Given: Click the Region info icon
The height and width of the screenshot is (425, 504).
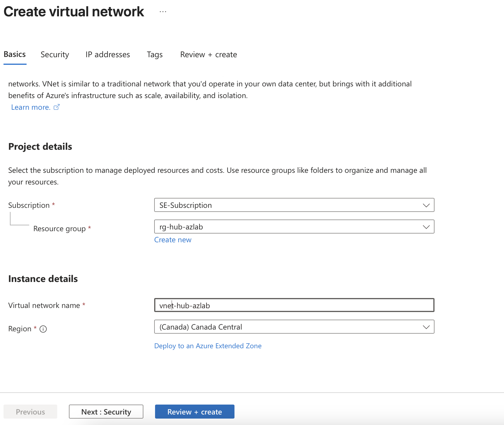Looking at the screenshot, I should [43, 329].
